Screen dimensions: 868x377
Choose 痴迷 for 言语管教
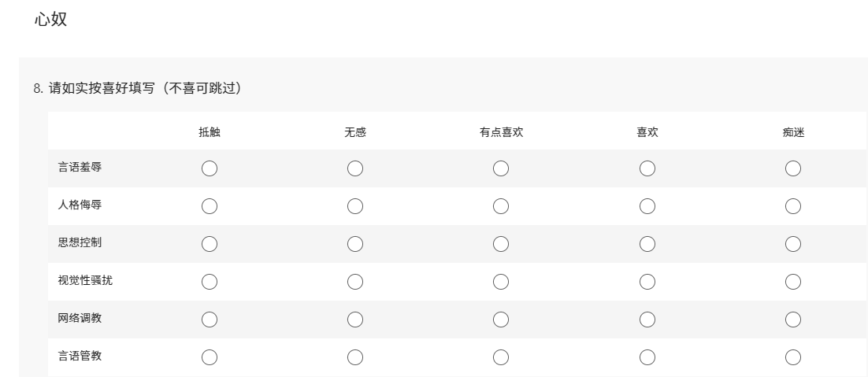(793, 357)
